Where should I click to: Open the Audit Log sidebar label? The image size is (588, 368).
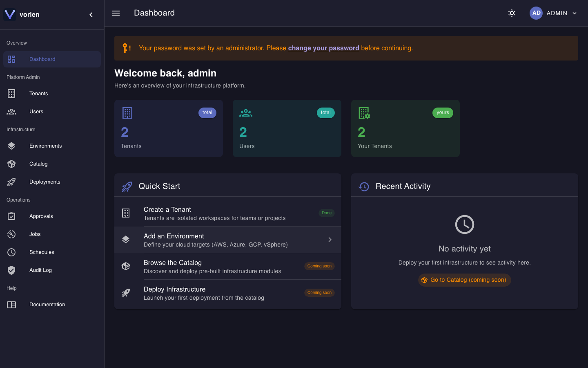(40, 270)
